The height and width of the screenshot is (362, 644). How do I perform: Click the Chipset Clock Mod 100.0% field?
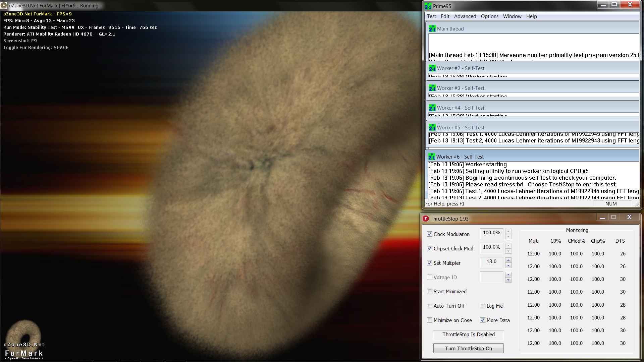click(491, 247)
